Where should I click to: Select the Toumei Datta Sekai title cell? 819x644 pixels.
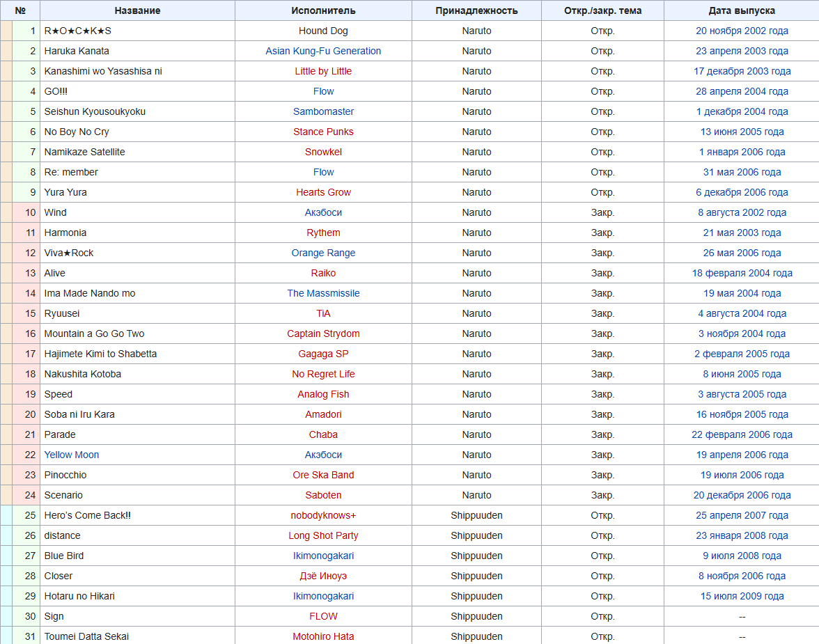137,636
